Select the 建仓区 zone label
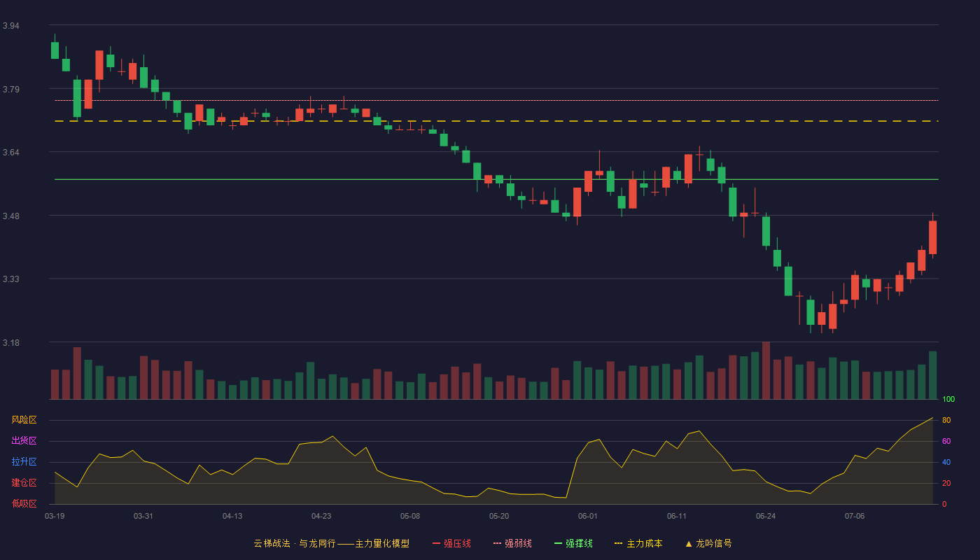980x560 pixels. 24,483
